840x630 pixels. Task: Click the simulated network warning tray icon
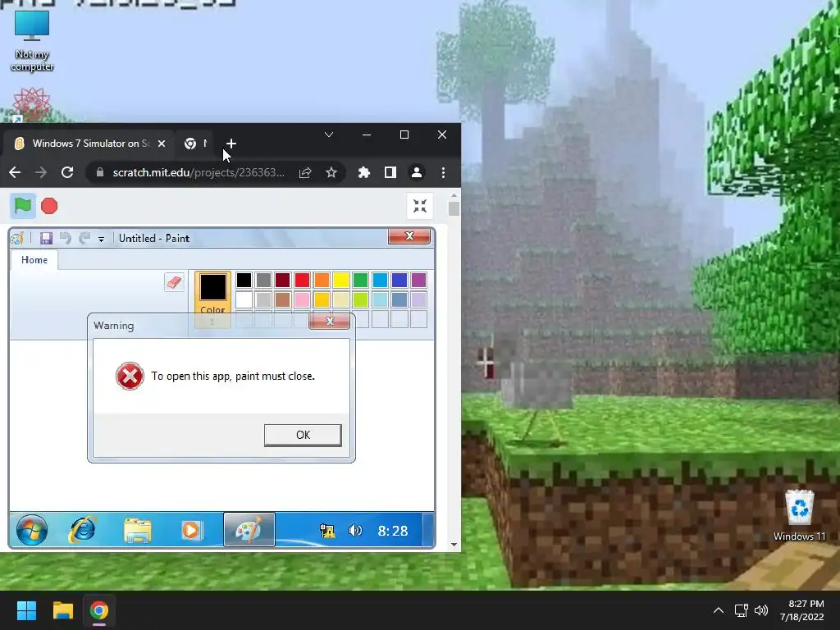[327, 531]
